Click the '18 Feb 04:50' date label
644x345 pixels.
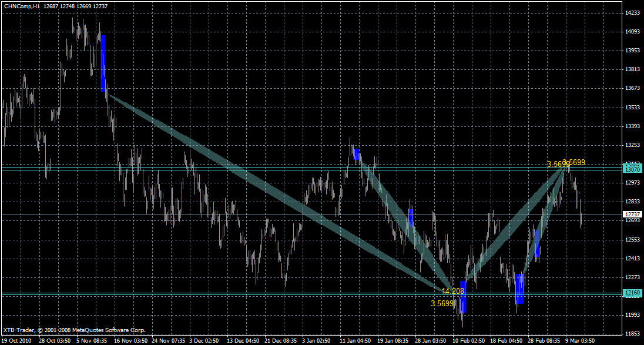pyautogui.click(x=507, y=341)
